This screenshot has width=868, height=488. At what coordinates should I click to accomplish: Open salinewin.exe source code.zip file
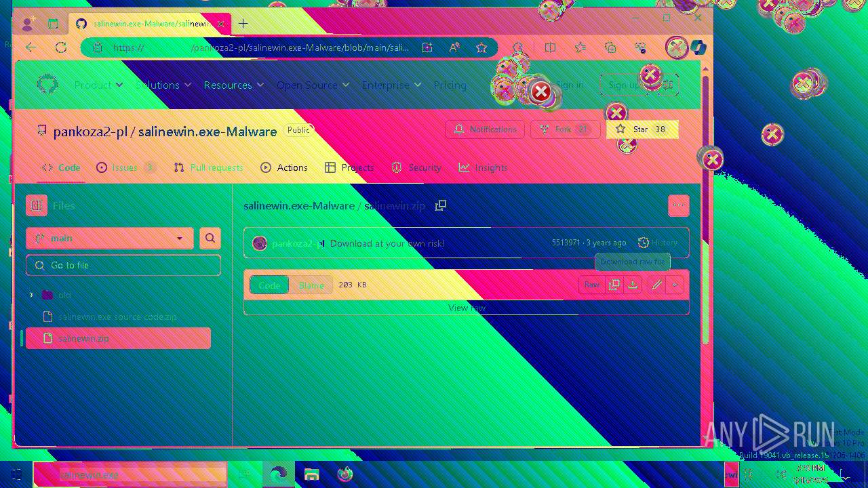117,317
